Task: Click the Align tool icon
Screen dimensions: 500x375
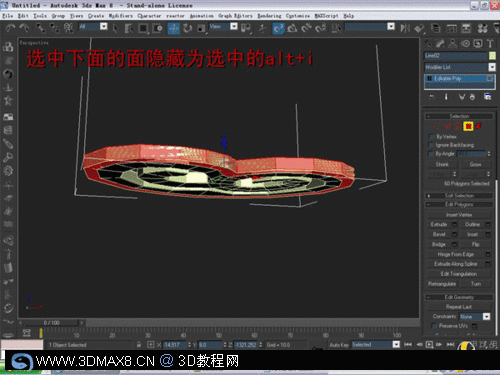Action: [419, 28]
